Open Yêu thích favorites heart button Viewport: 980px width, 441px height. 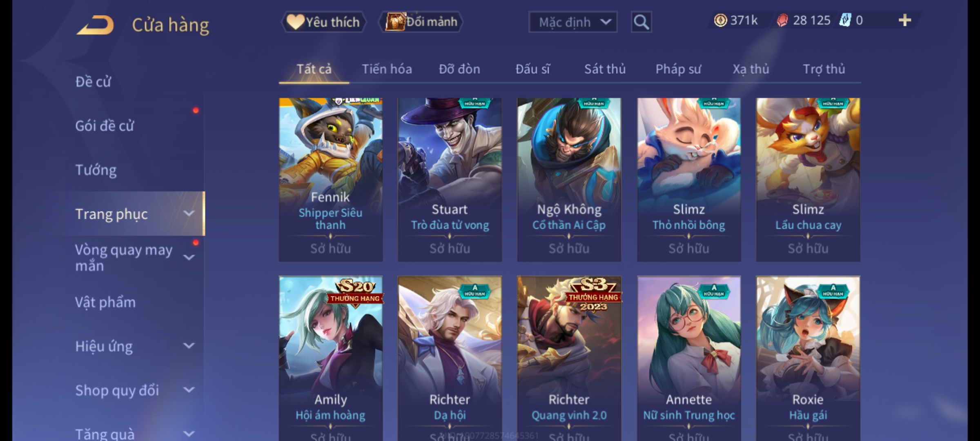(x=323, y=22)
